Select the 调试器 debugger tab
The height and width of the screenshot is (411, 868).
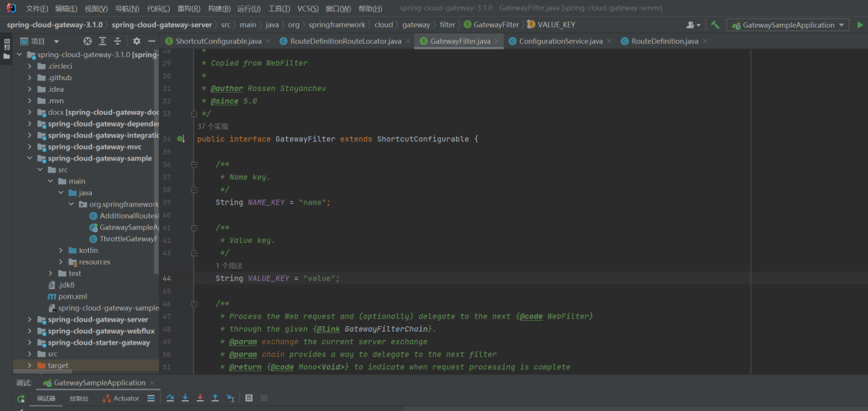pyautogui.click(x=46, y=399)
